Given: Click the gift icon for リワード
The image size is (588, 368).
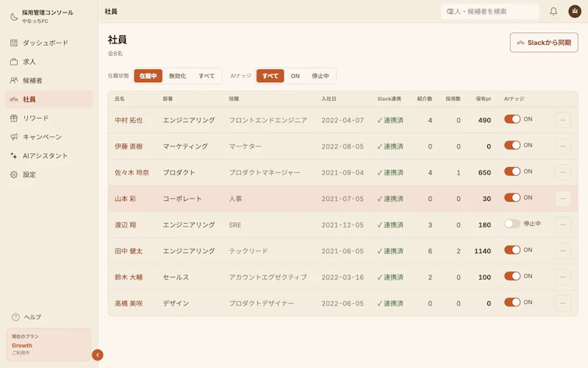Looking at the screenshot, I should 14,118.
